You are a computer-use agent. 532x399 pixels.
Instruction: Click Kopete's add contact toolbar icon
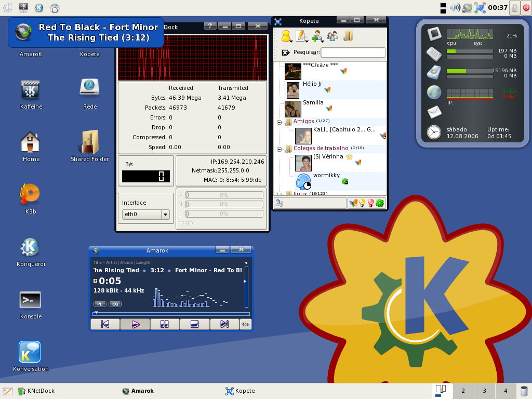click(x=316, y=36)
